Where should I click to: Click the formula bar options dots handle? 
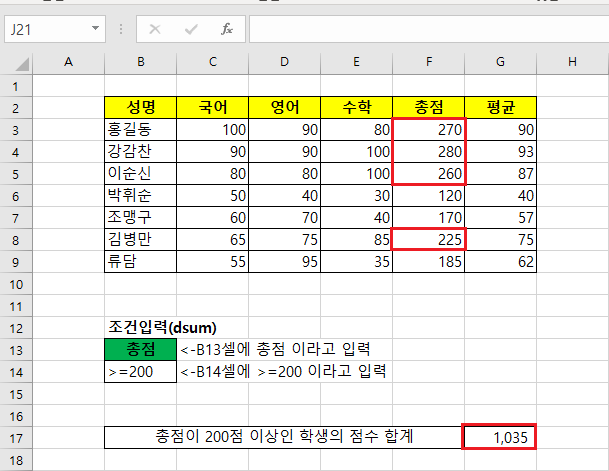pos(121,29)
